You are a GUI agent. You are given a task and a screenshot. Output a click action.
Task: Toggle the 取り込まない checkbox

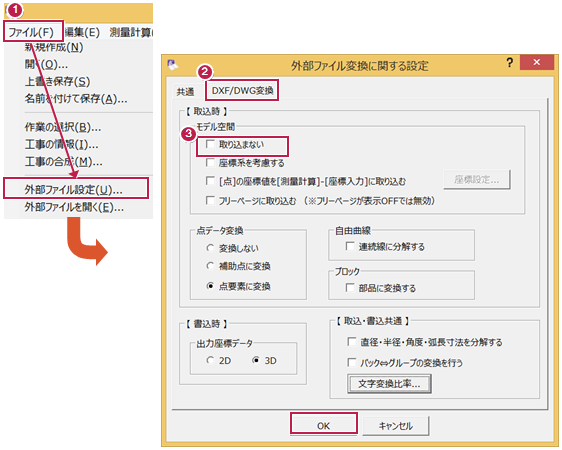click(210, 144)
